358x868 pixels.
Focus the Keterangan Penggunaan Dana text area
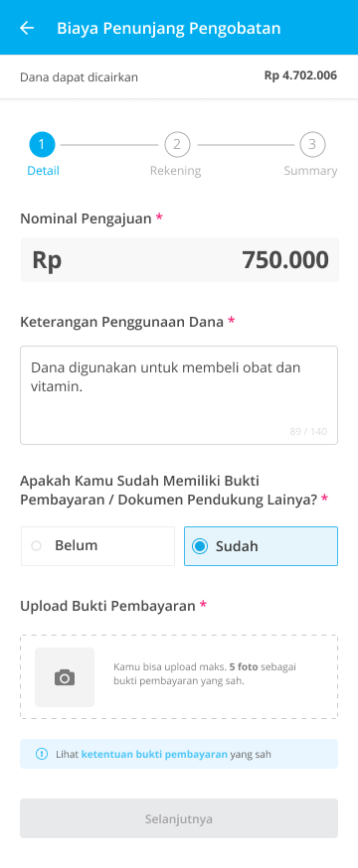[179, 395]
